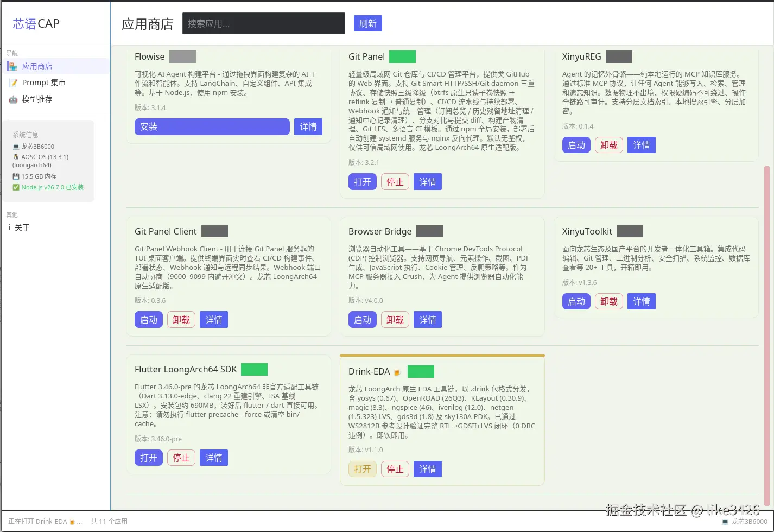Uninstall Browser Bridge
Screen dimensions: 774x532
point(395,320)
